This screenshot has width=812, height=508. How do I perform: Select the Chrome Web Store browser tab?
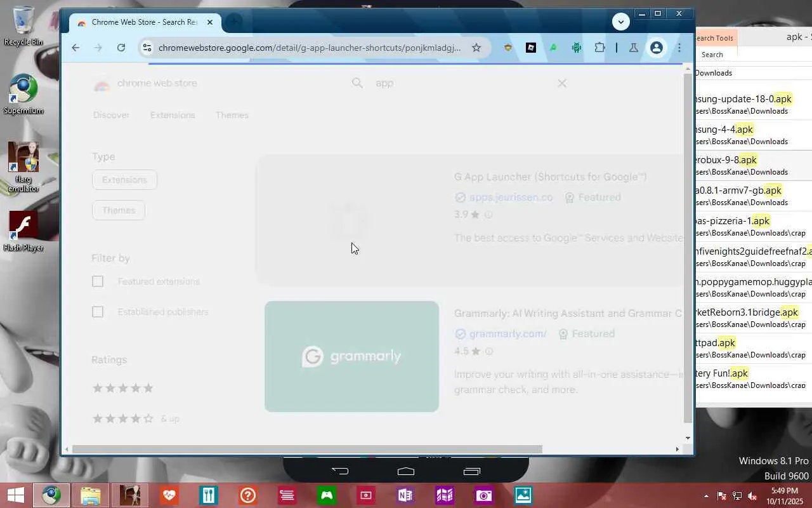(145, 22)
